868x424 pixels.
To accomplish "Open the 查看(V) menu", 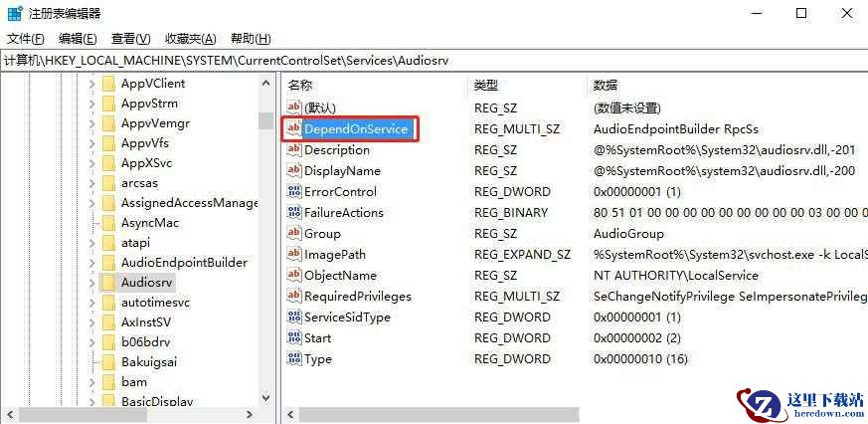I will [x=130, y=39].
